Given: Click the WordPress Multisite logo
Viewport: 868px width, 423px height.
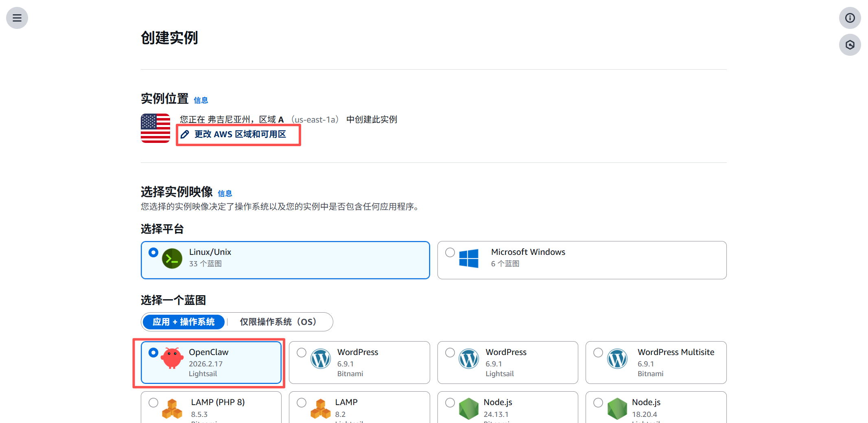Looking at the screenshot, I should tap(617, 359).
